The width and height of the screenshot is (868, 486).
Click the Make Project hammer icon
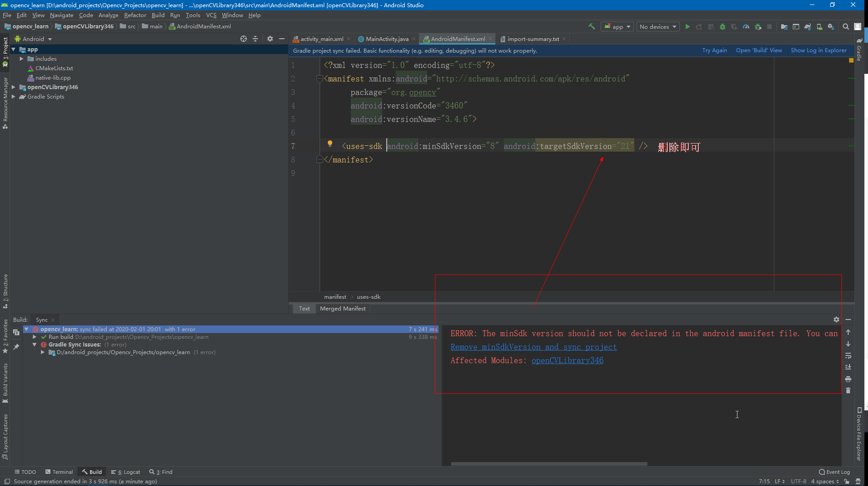[x=592, y=27]
